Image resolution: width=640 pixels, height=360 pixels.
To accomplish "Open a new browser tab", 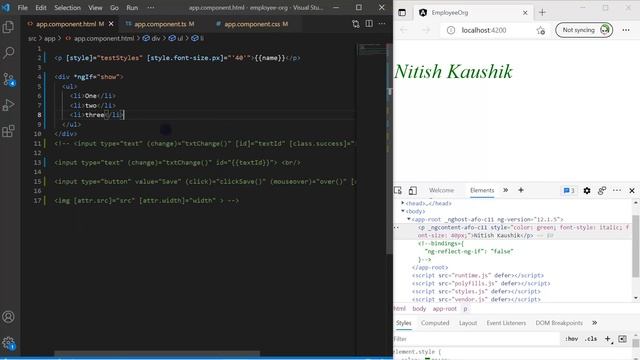I will (x=542, y=13).
